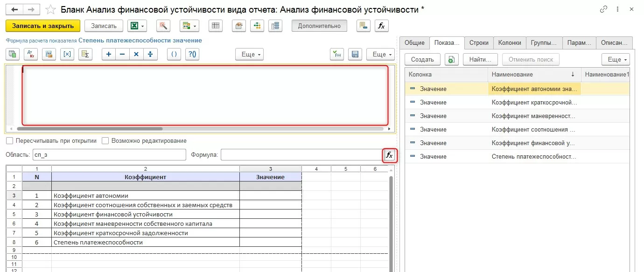
Task: Click the sigma sum icon in the formula toolbar
Action: tap(85, 54)
